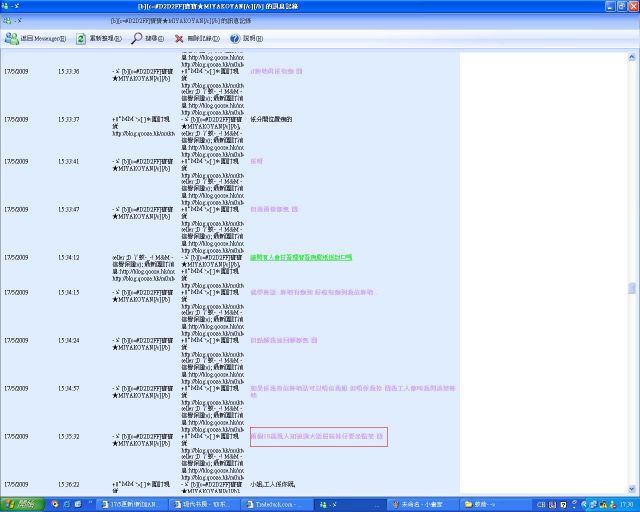Switch to the 未命名 - 小畫家 taskbar window
The height and width of the screenshot is (512, 640).
coord(422,505)
